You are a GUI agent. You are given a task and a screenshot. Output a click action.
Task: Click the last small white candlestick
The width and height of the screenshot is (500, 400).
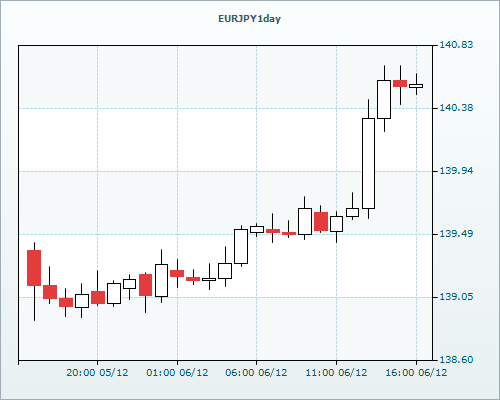416,86
